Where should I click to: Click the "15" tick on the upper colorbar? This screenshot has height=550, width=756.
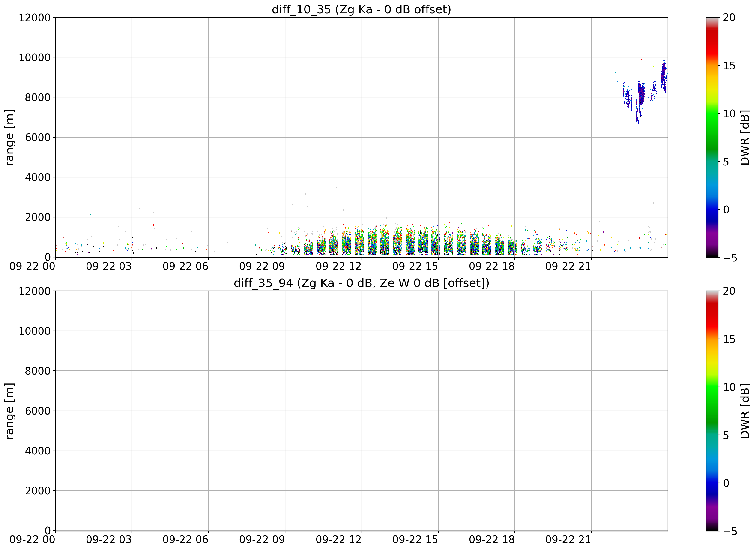[x=729, y=66]
